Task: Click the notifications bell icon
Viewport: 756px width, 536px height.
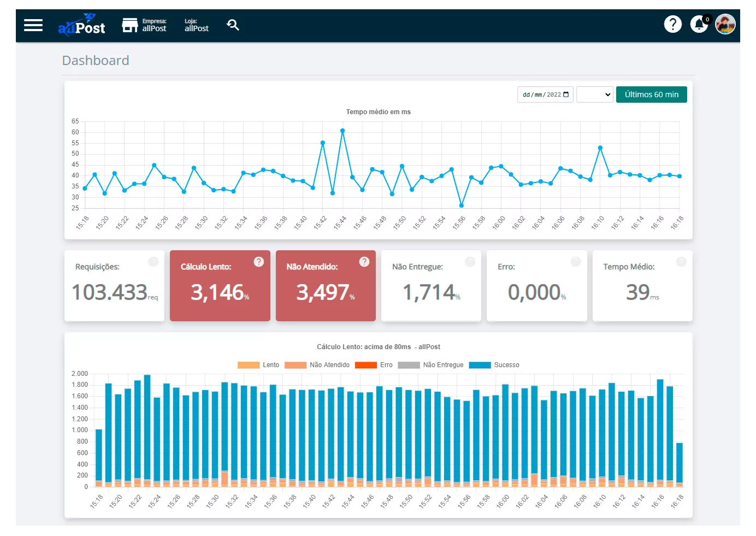Action: coord(699,24)
